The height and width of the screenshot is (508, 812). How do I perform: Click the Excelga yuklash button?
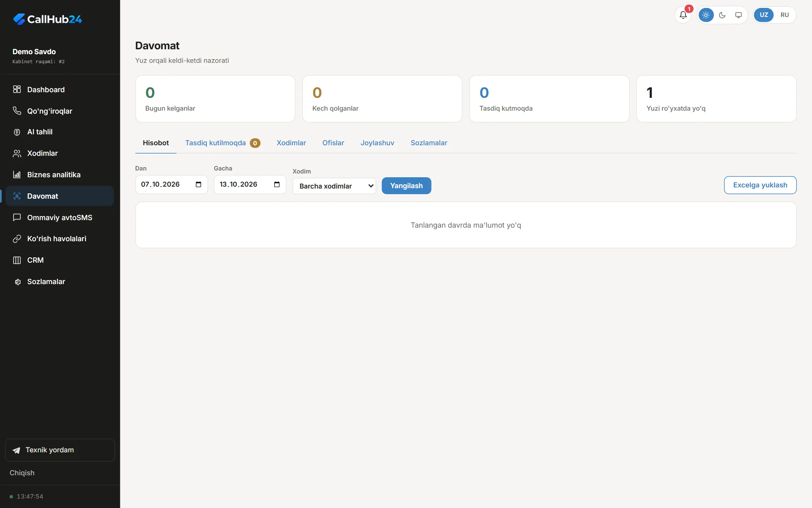pyautogui.click(x=760, y=185)
